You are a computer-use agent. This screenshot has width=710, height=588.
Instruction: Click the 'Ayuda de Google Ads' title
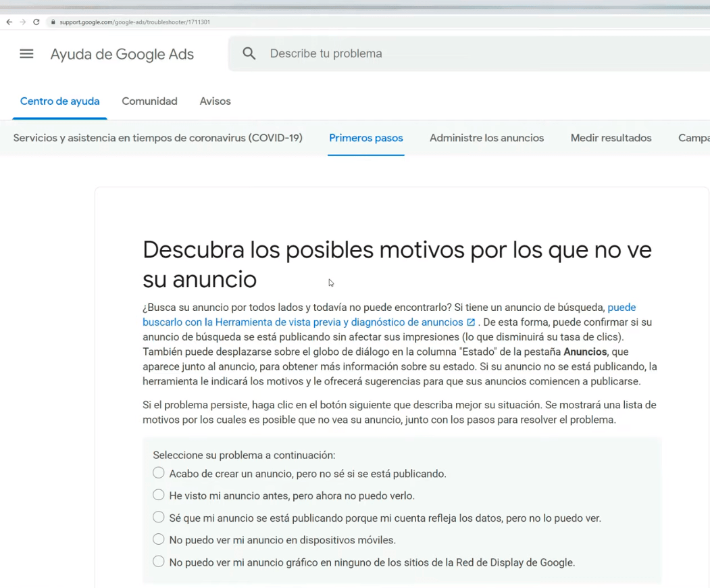(122, 54)
